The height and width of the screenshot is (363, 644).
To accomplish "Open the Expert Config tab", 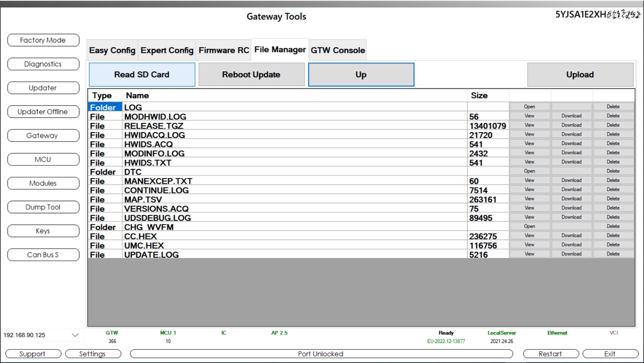I will [167, 50].
